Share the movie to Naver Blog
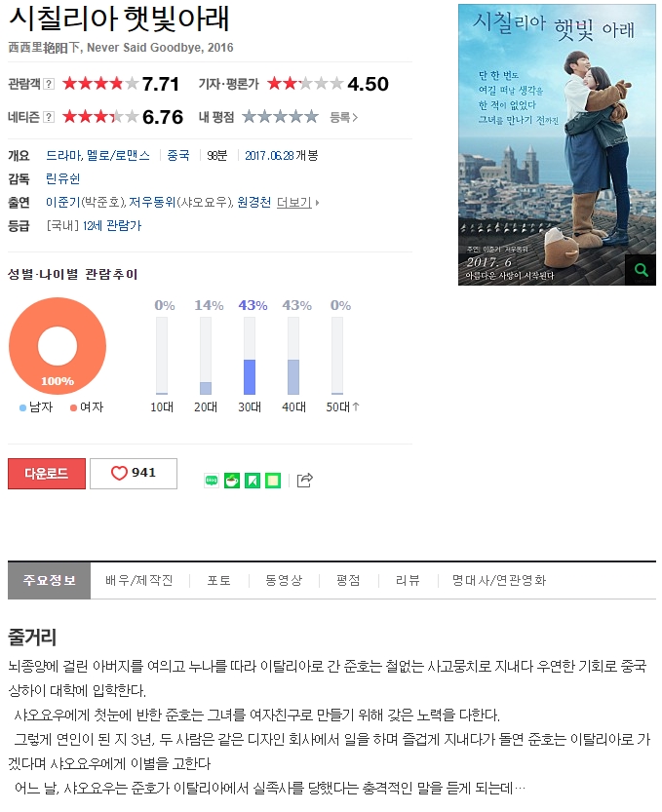Screen dimensions: 662x812 click(212, 481)
